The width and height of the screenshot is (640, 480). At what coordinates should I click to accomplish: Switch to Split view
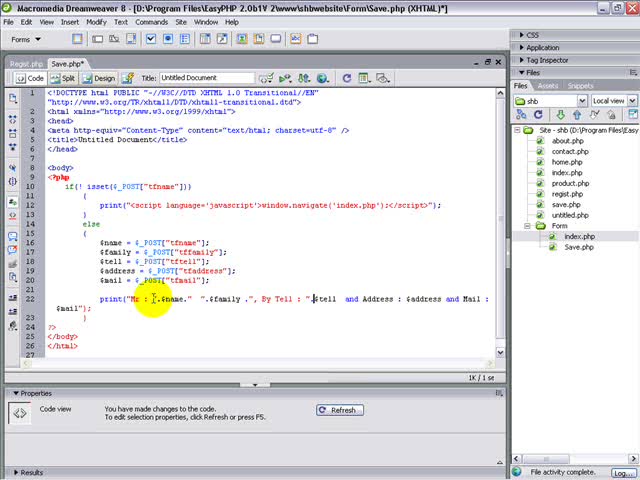pos(63,78)
